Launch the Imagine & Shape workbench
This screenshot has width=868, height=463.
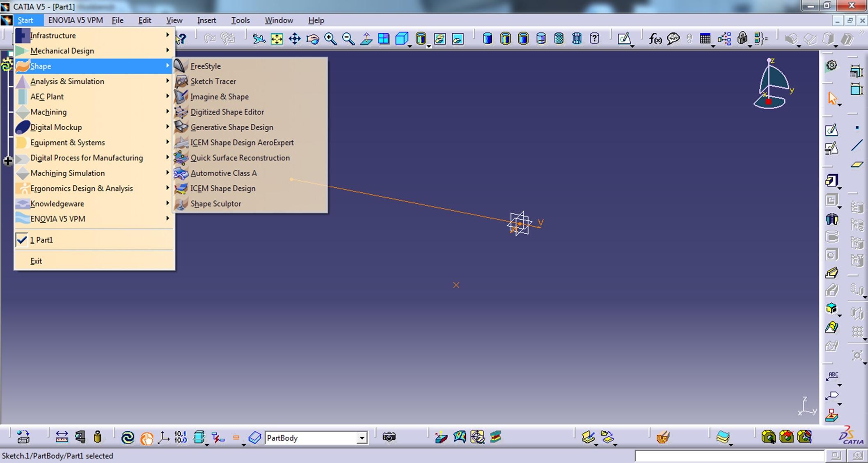[250, 97]
